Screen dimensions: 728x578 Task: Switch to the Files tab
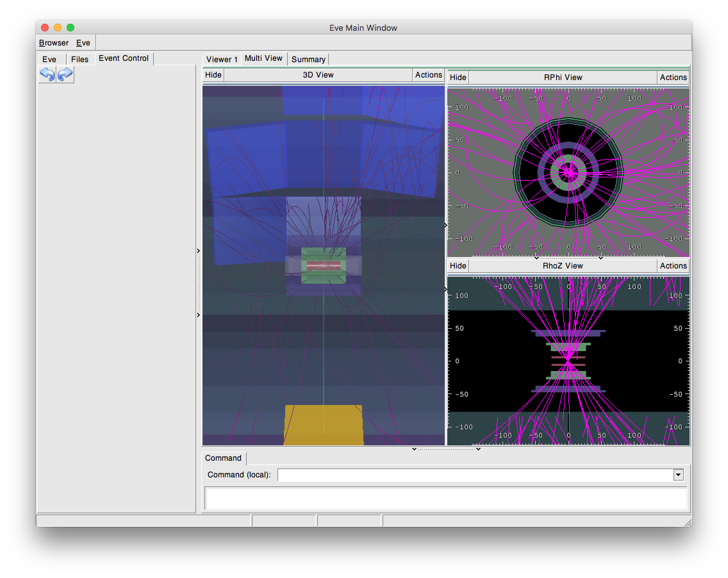(80, 59)
